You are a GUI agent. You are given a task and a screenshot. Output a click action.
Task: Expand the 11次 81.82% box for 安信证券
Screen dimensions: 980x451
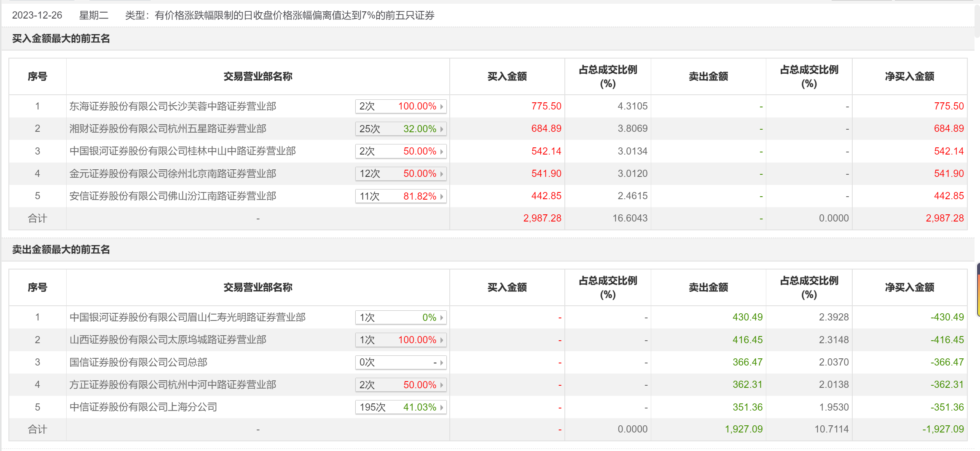pyautogui.click(x=401, y=196)
